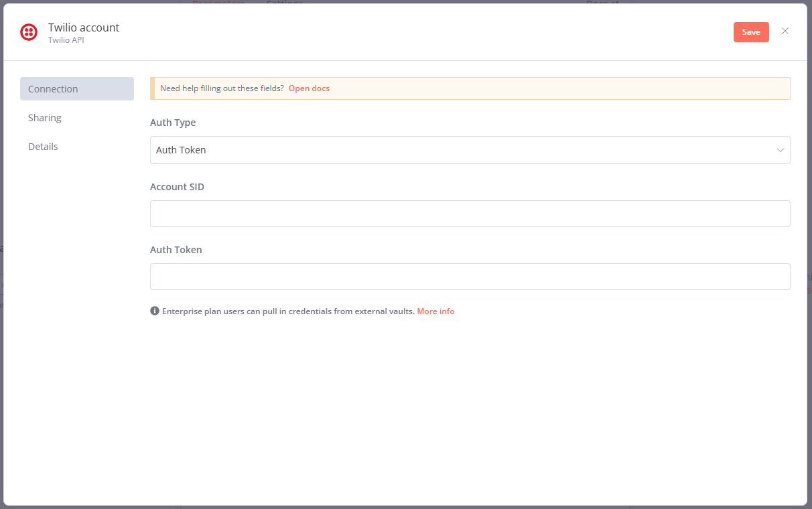The image size is (812, 509).
Task: Dismiss the Twilio account dialog
Action: (785, 31)
